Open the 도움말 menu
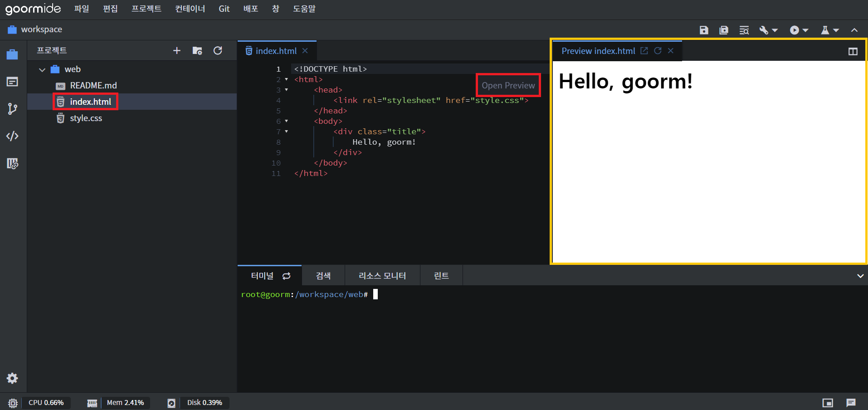Image resolution: width=868 pixels, height=410 pixels. click(x=304, y=9)
